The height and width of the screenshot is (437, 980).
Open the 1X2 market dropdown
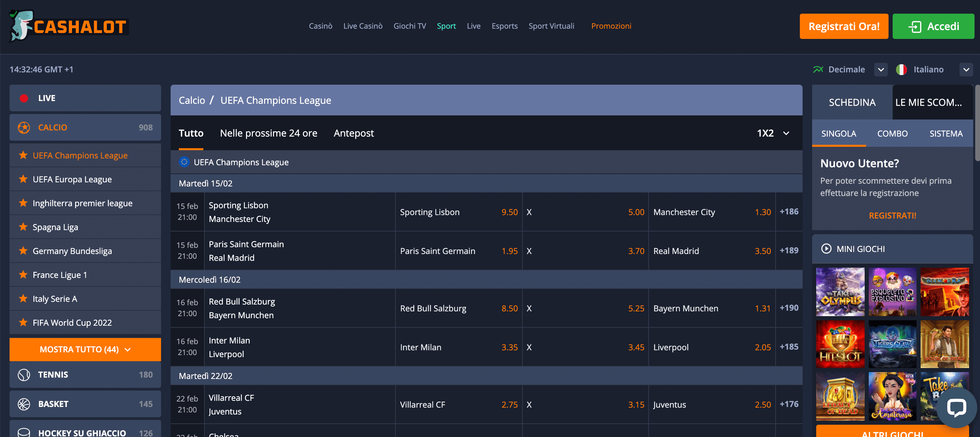point(772,133)
